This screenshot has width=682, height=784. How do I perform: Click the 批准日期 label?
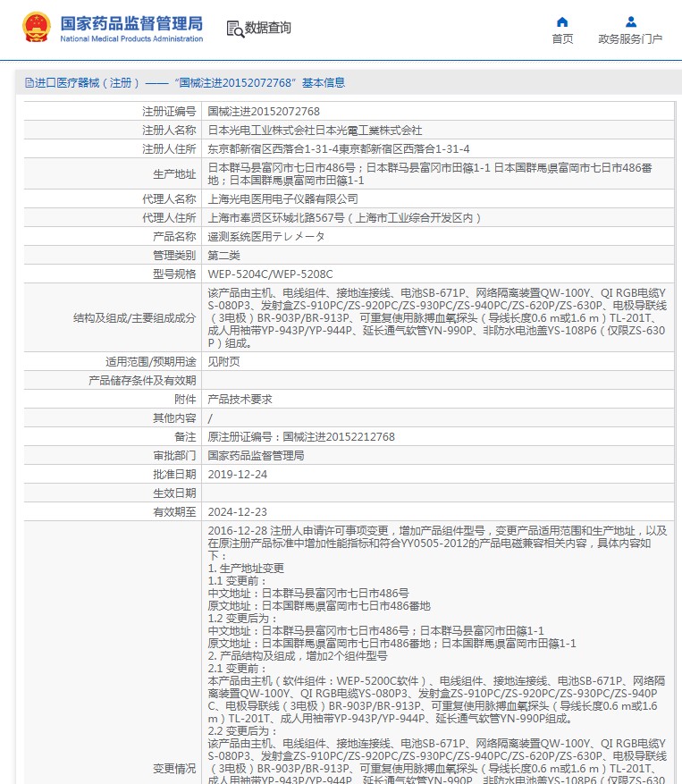tap(174, 475)
